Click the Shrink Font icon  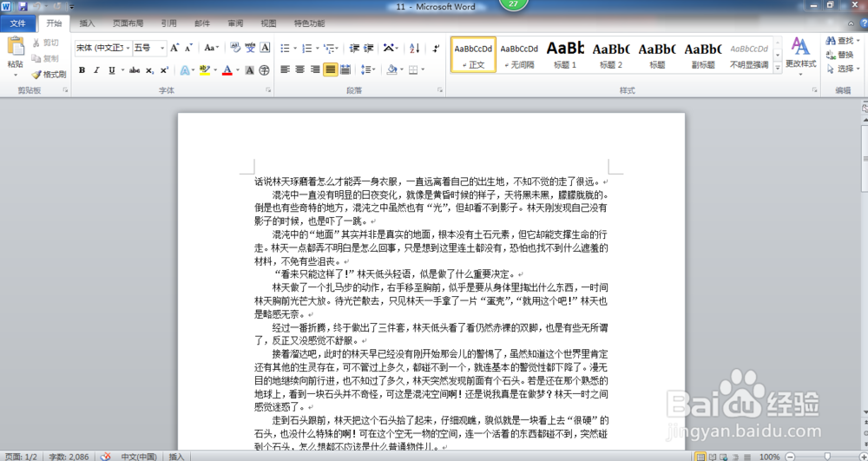[x=188, y=48]
